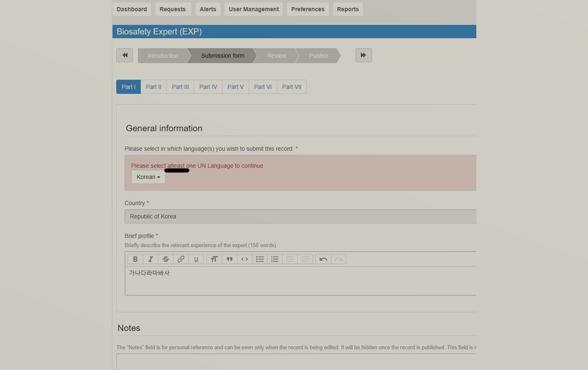Toggle underline formatting in the editor
This screenshot has height=370, width=588.
click(196, 259)
